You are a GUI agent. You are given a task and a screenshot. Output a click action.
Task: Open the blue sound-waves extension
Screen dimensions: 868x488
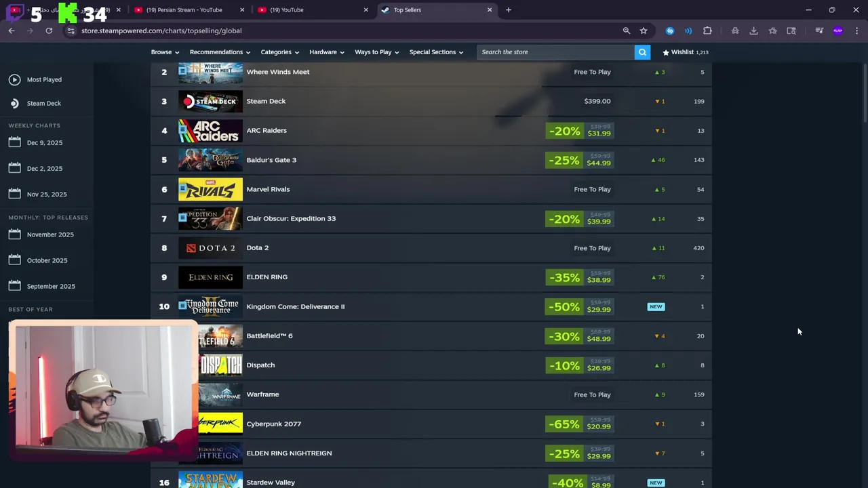point(688,30)
